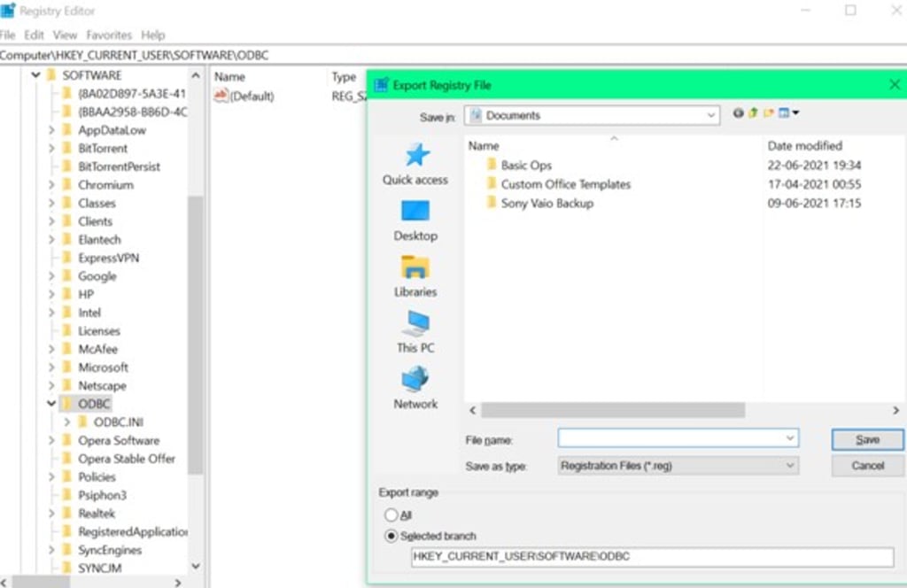
Task: Open the Save as type dropdown
Action: (678, 466)
